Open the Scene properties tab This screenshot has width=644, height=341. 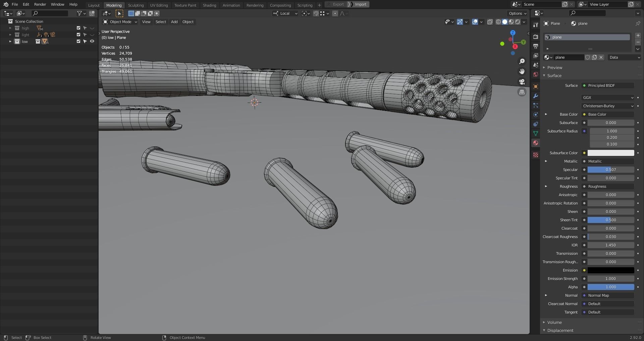(536, 65)
